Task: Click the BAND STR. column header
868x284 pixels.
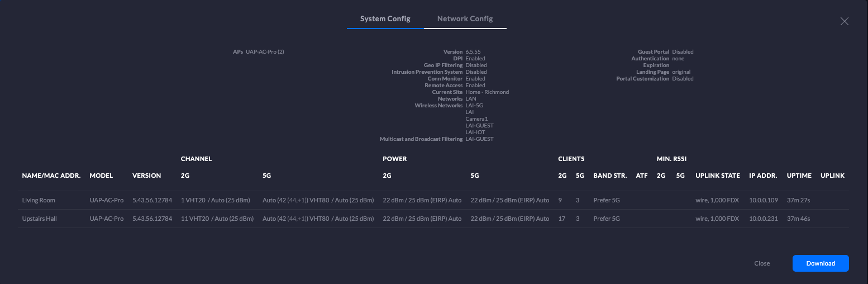Action: click(x=610, y=176)
